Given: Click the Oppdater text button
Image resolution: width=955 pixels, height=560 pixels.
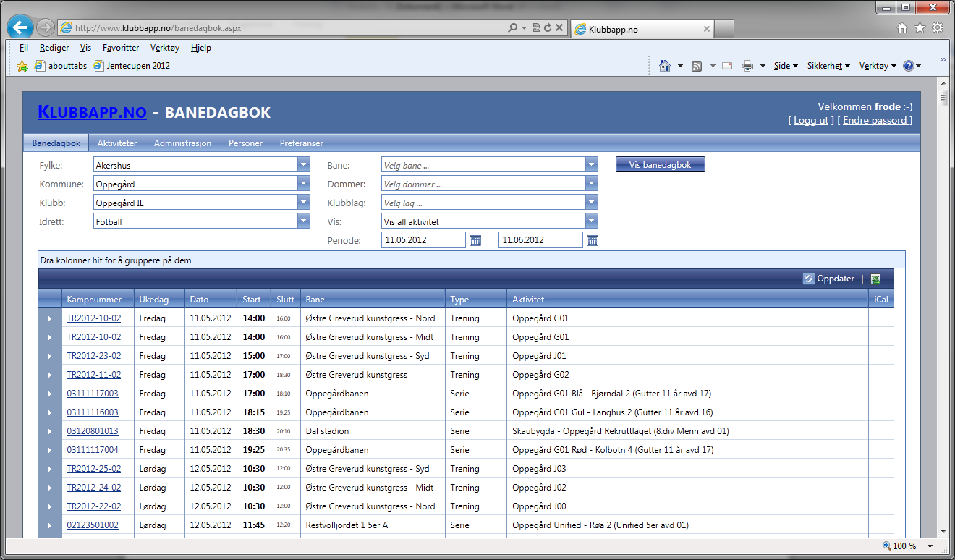Looking at the screenshot, I should tap(836, 279).
